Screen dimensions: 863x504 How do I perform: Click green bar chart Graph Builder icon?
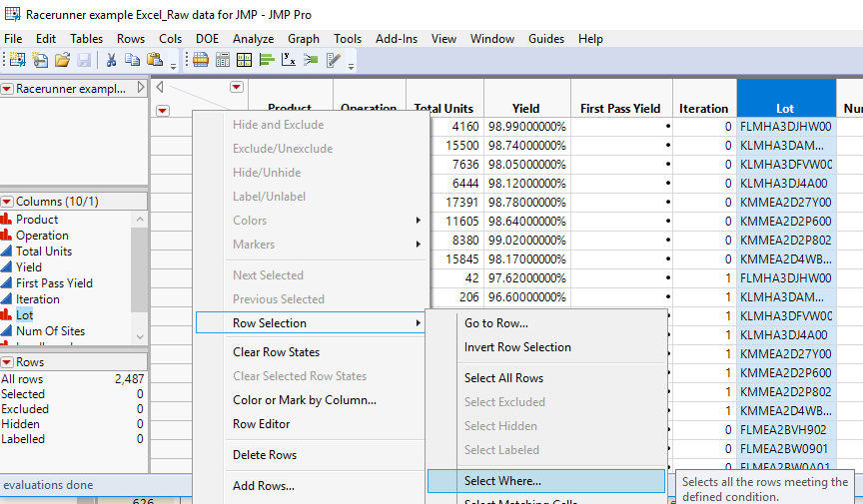(x=267, y=60)
